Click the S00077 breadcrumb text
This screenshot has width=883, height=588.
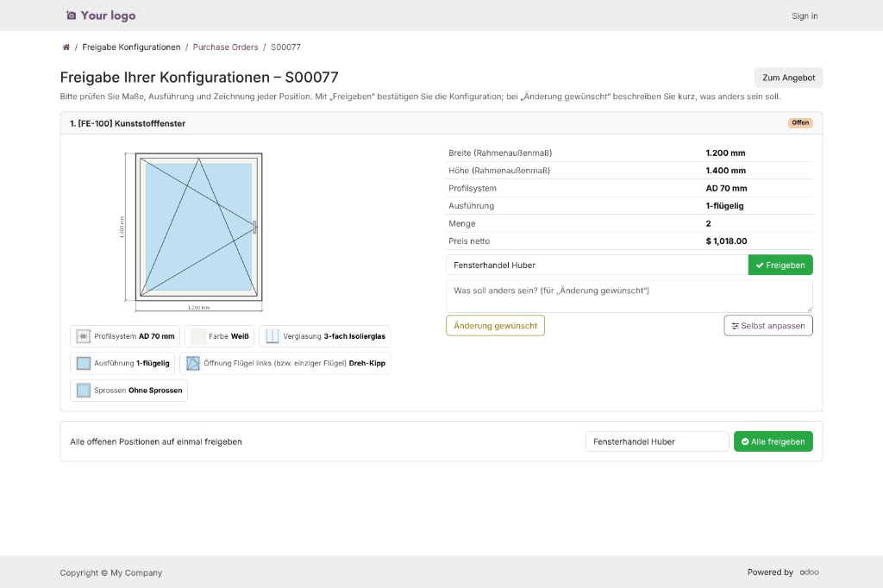(x=285, y=47)
